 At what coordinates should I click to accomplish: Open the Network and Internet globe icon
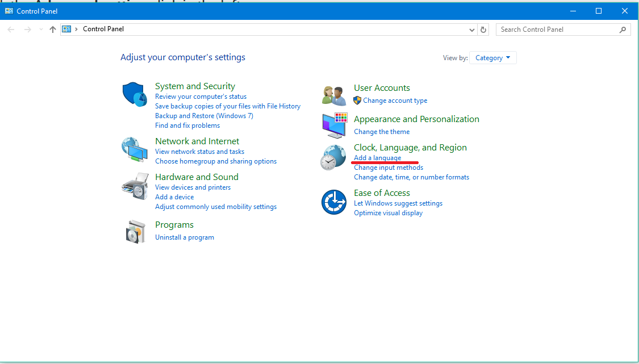pyautogui.click(x=135, y=149)
